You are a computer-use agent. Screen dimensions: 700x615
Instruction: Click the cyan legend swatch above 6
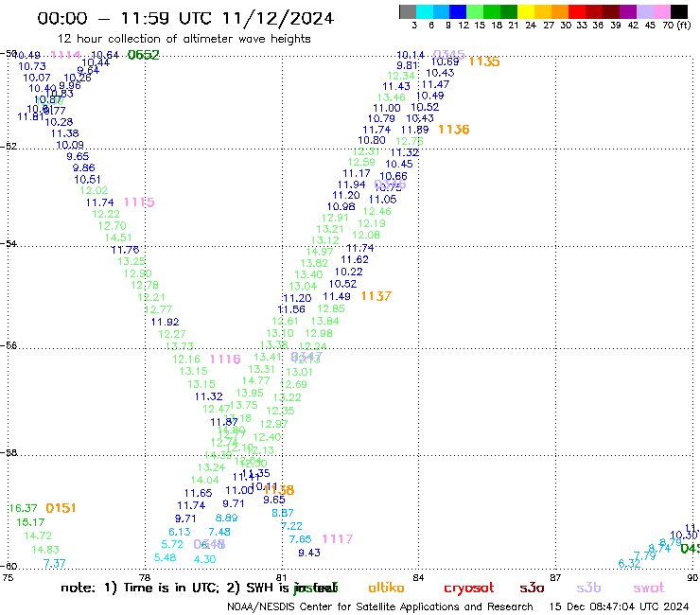click(x=424, y=11)
